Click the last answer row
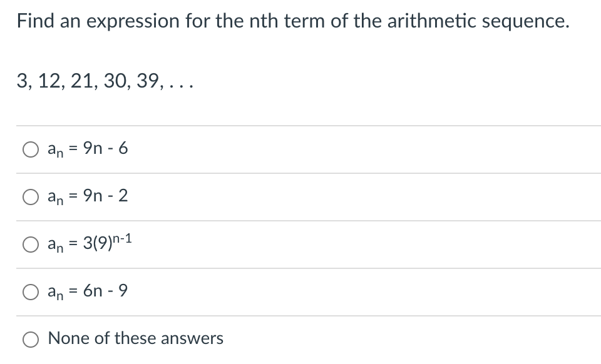The height and width of the screenshot is (364, 601). point(300,338)
